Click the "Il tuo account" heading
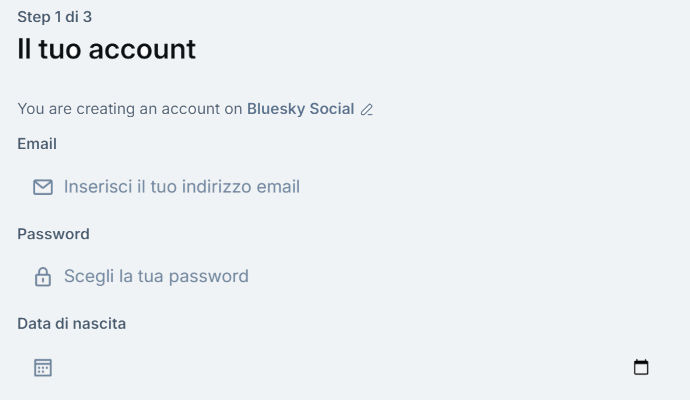 pyautogui.click(x=106, y=49)
